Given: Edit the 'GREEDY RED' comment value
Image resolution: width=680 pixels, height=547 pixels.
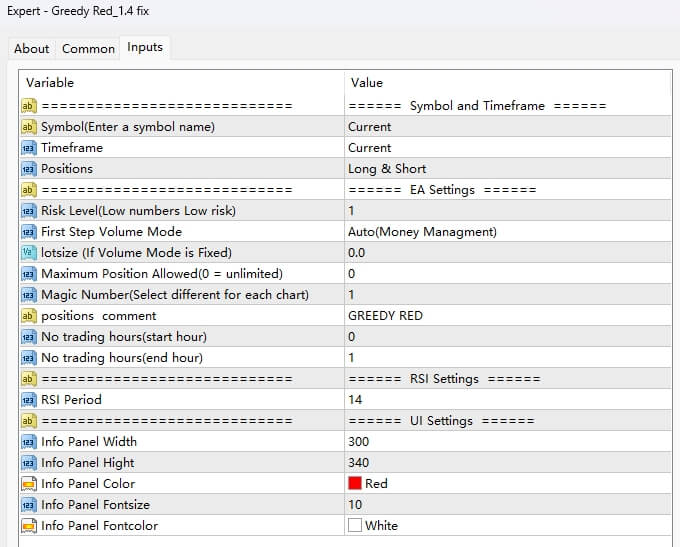Looking at the screenshot, I should click(x=508, y=316).
